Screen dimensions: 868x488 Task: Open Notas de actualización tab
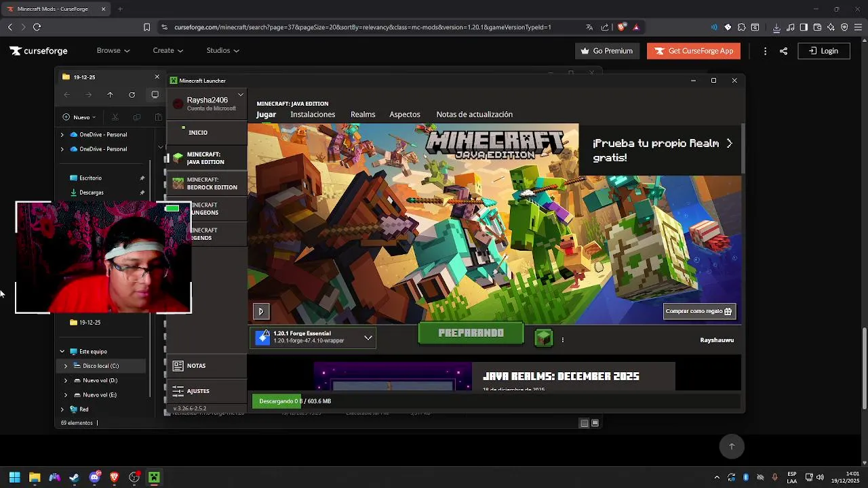click(475, 115)
